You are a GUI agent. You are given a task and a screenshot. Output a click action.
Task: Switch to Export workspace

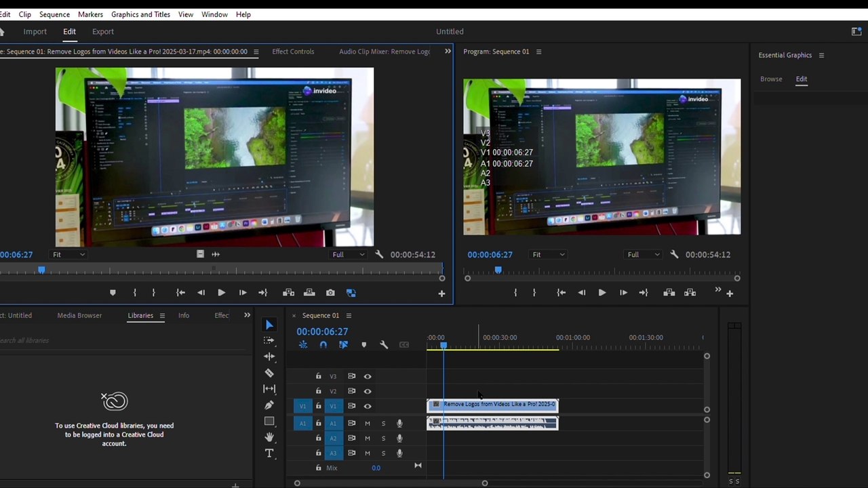click(103, 32)
